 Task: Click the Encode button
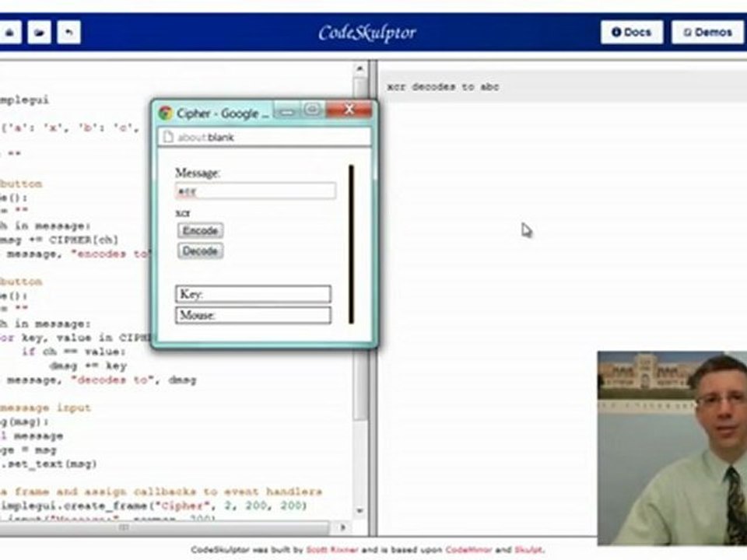click(x=200, y=230)
